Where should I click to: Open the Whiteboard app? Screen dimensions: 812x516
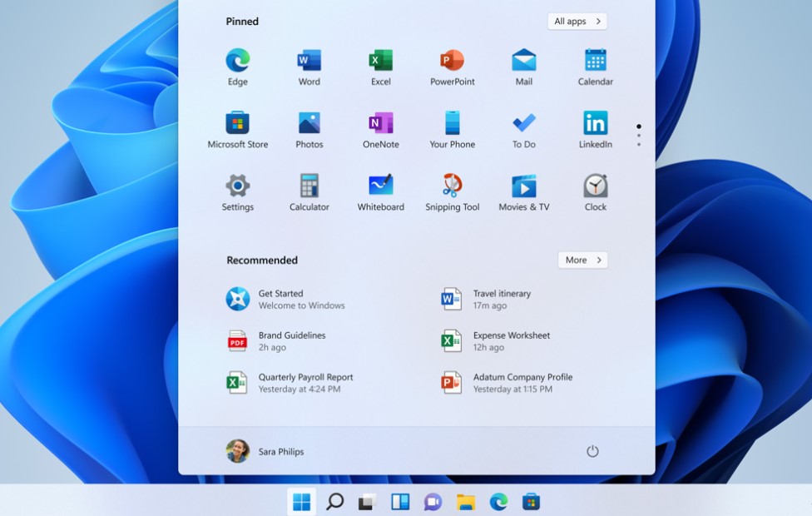pos(380,186)
